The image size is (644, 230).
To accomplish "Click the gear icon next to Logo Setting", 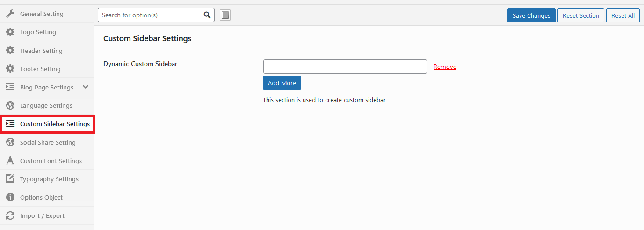I will [x=10, y=32].
